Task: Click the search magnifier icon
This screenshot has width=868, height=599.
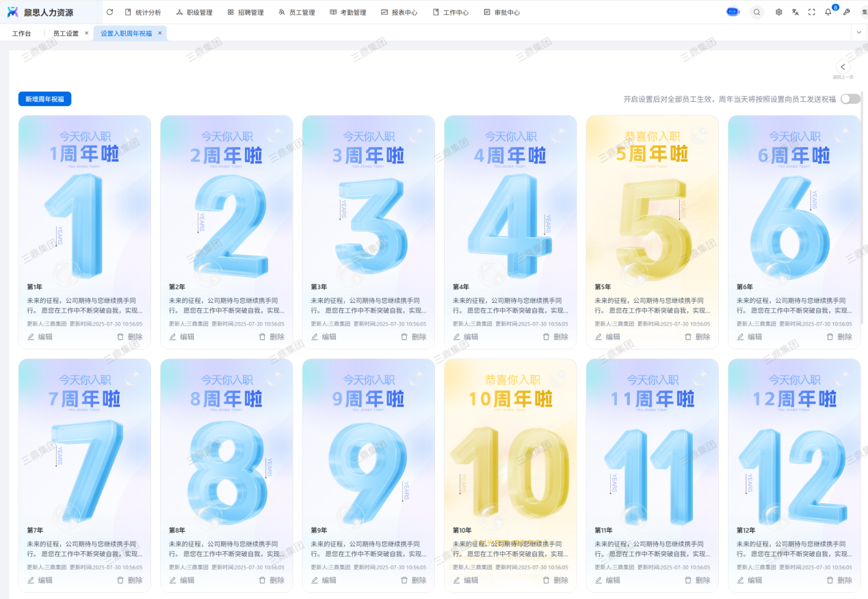Action: coord(757,12)
